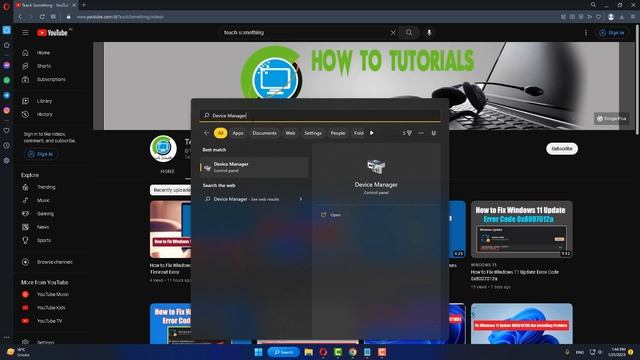
Task: Select the All search filter
Action: coord(220,133)
